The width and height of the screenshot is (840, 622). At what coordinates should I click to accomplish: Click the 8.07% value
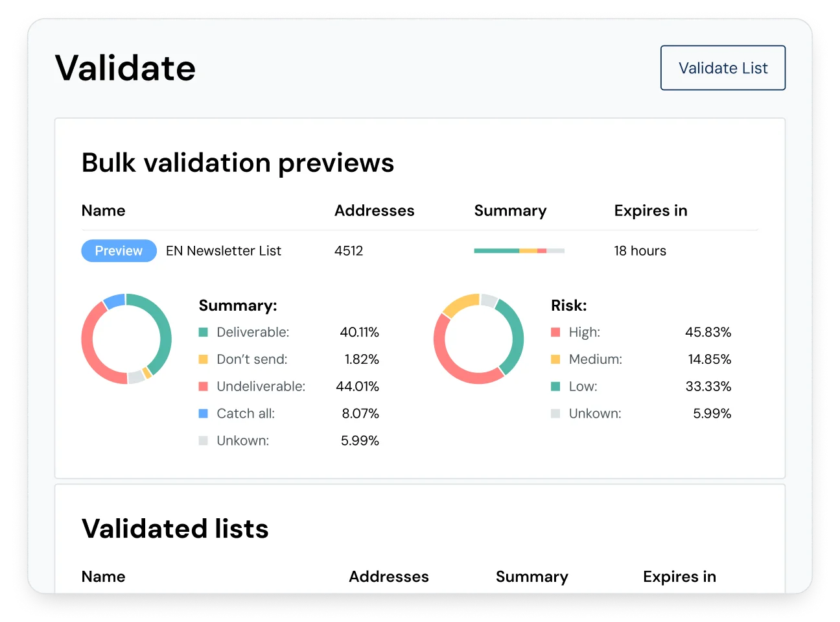tap(360, 414)
